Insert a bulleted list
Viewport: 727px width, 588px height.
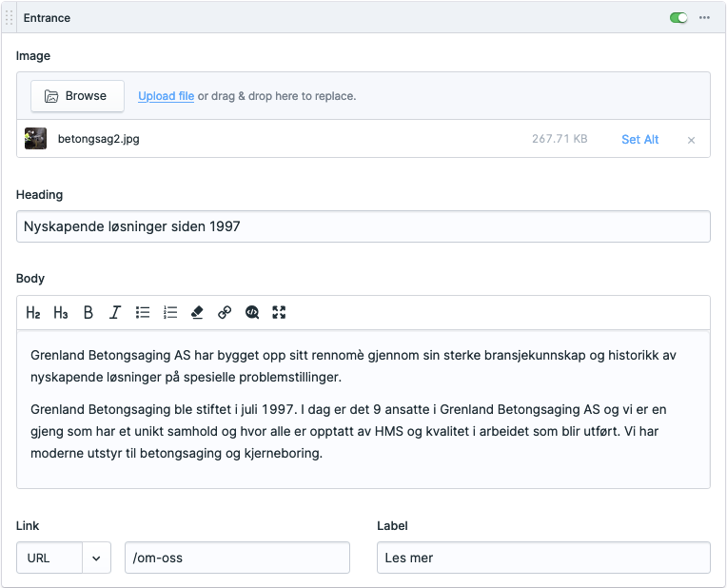click(x=143, y=312)
